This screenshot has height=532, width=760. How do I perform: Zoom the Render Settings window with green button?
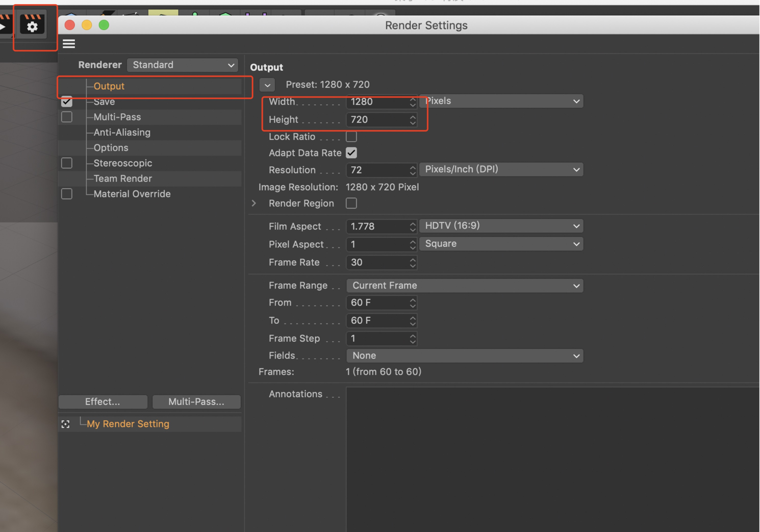pyautogui.click(x=104, y=25)
